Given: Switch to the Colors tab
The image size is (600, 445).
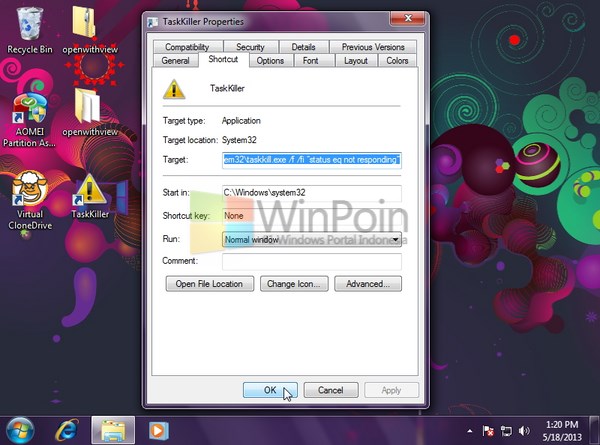Looking at the screenshot, I should click(397, 60).
